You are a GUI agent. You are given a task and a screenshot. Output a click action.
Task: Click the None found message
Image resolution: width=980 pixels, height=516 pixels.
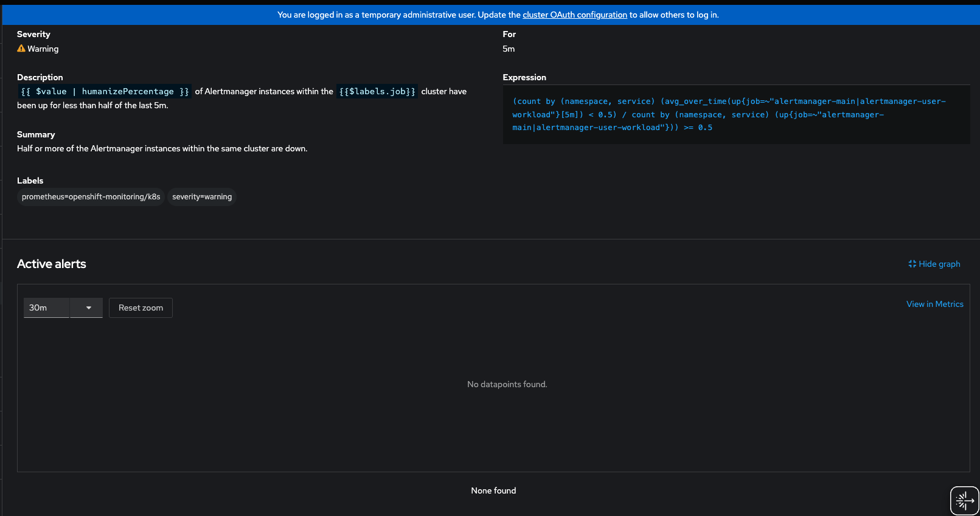[493, 490]
